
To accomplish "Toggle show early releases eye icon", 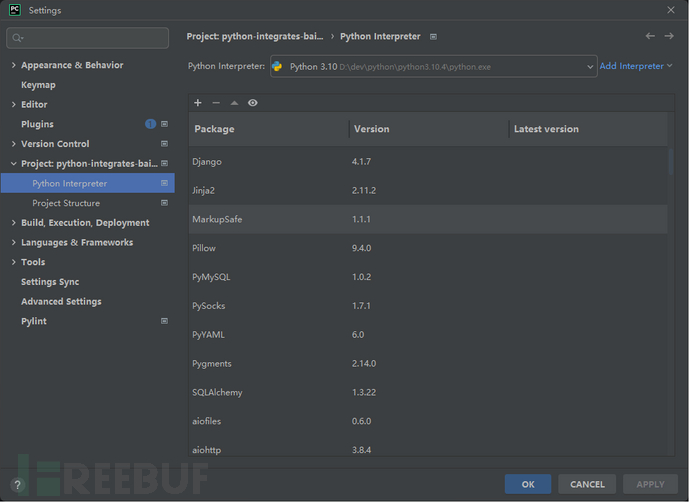I will coord(253,103).
